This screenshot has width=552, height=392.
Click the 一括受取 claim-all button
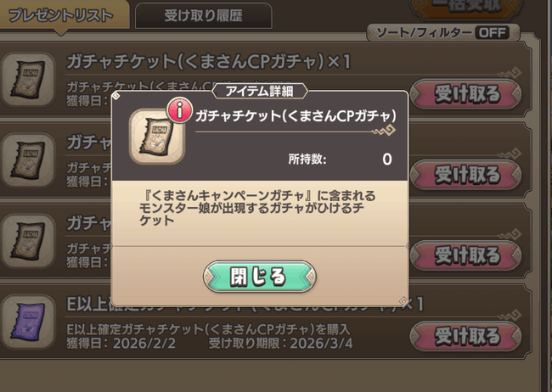pyautogui.click(x=465, y=8)
